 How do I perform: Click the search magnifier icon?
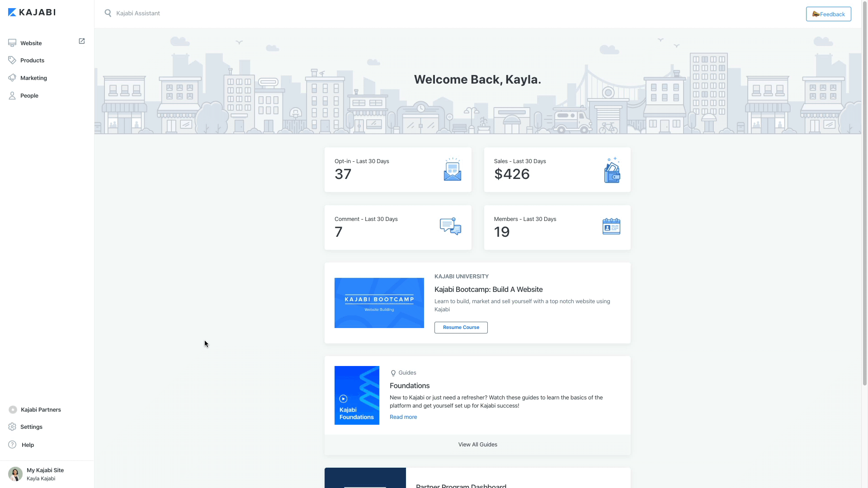pyautogui.click(x=108, y=14)
